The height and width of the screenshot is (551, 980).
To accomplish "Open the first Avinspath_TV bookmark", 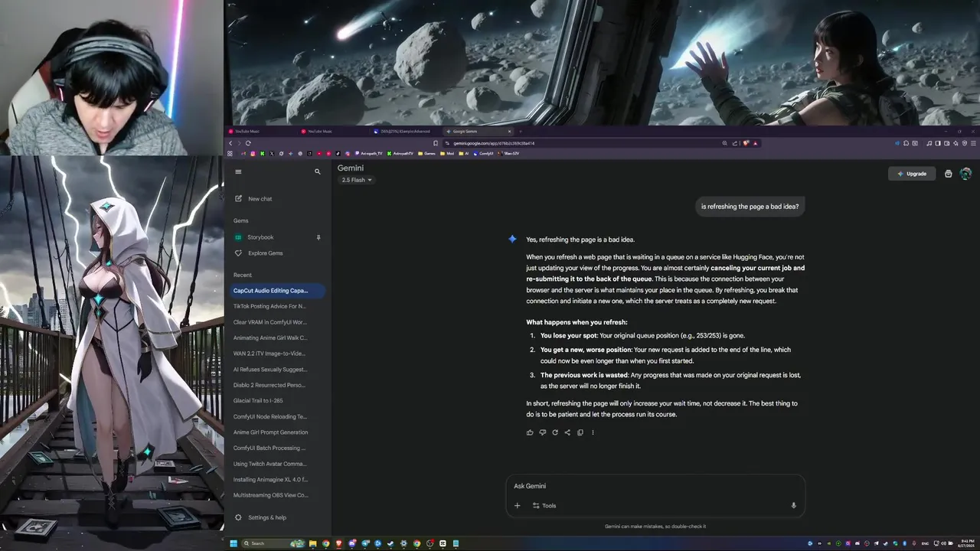I will pos(369,154).
